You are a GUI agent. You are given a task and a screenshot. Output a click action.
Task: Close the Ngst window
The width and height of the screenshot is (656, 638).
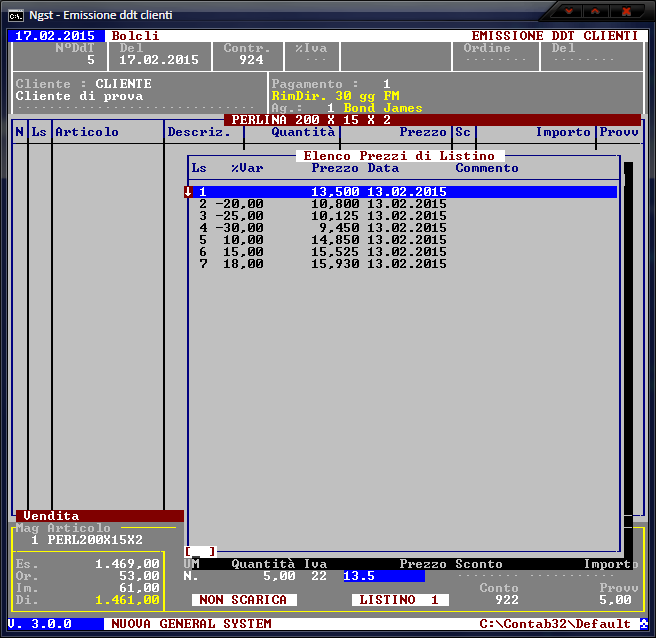click(x=626, y=11)
